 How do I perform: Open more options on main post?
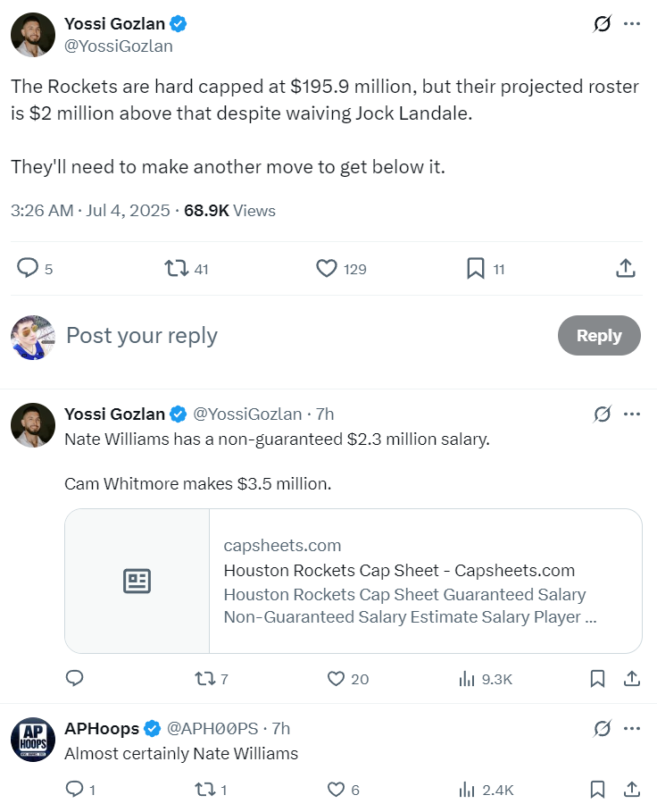click(x=632, y=24)
